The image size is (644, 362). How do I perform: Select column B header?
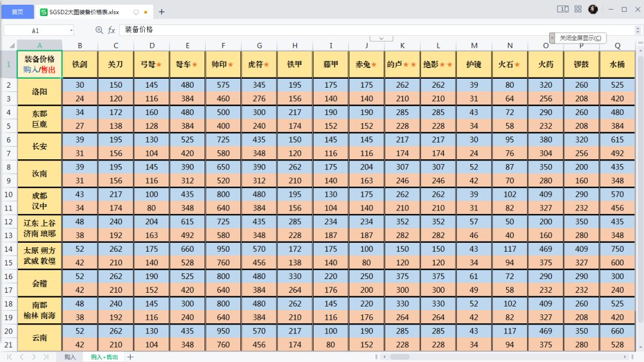[x=80, y=45]
